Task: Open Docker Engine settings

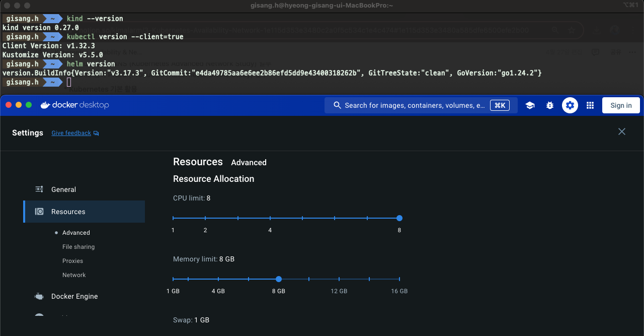Action: coord(74,296)
